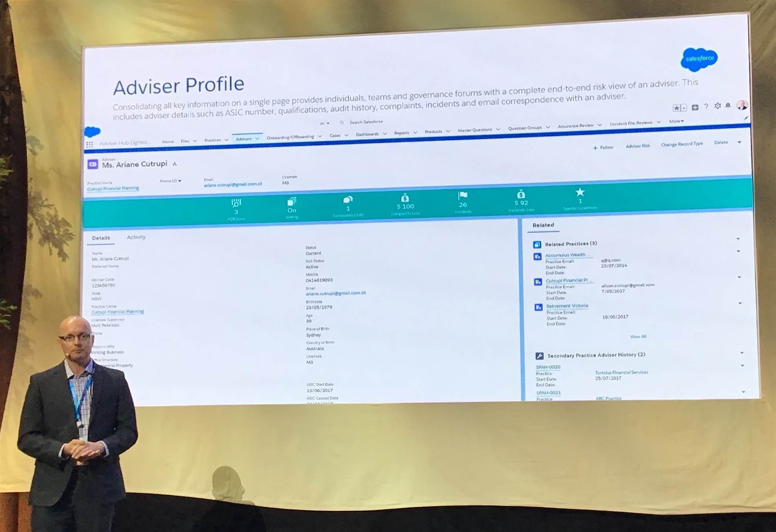Expand the Practices nav dropdown
776x532 pixels.
pyautogui.click(x=226, y=140)
